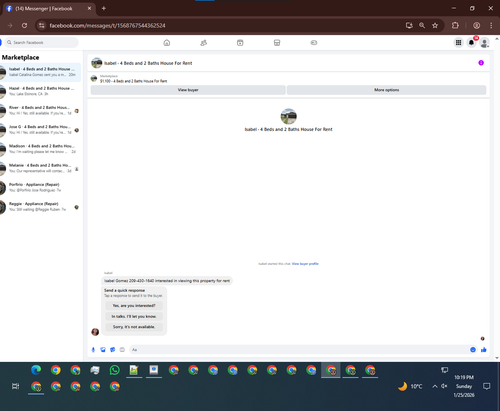Image resolution: width=500 pixels, height=411 pixels.
Task: Open Hazel's house rental conversation
Action: click(x=40, y=91)
